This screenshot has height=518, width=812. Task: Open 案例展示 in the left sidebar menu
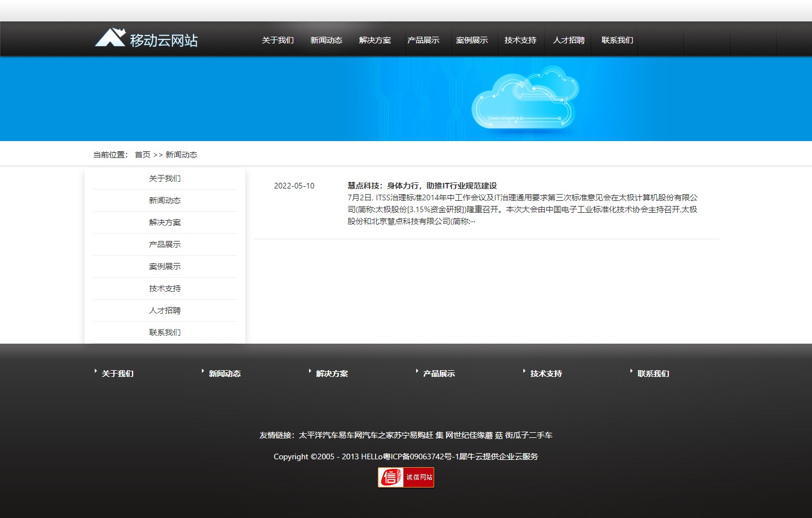pos(165,266)
